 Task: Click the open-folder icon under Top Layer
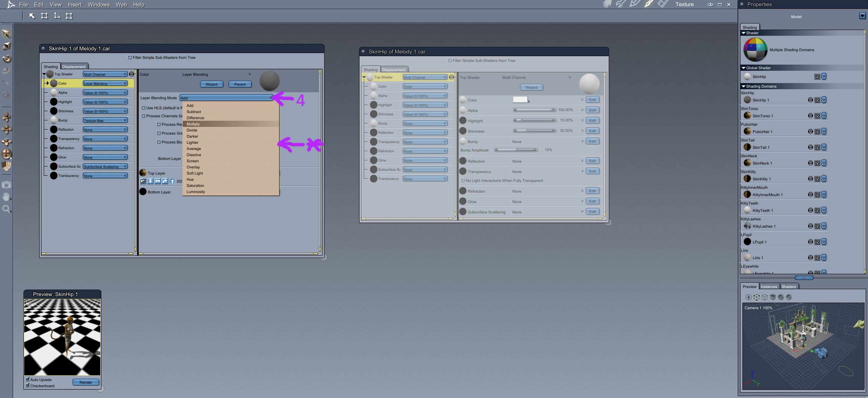point(143,181)
